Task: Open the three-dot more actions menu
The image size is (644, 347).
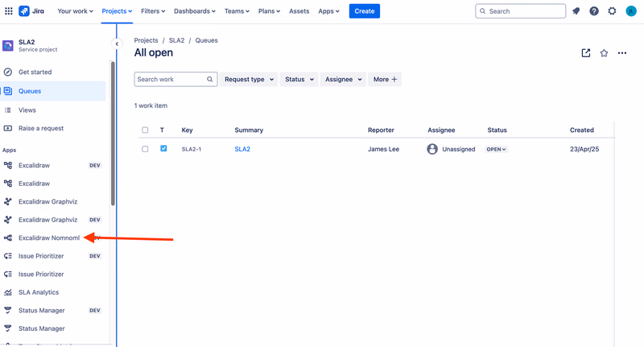Action: [x=621, y=53]
